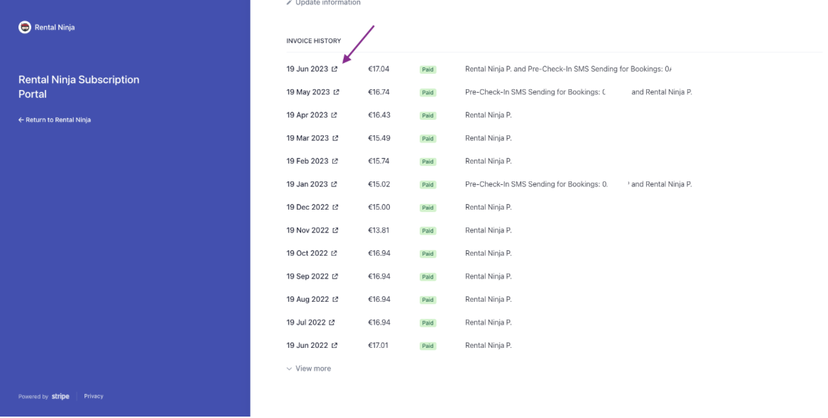This screenshot has height=418, width=828.
Task: Open the invoice dated 19 Jun 2022
Action: (x=307, y=346)
